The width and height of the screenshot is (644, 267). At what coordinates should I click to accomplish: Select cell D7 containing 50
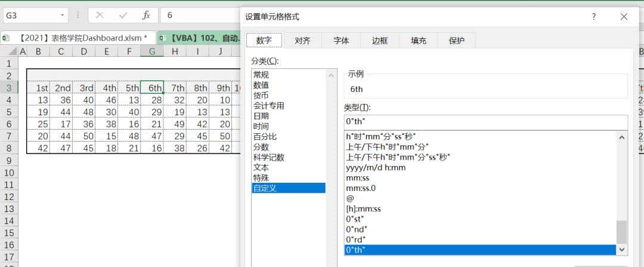[84, 136]
